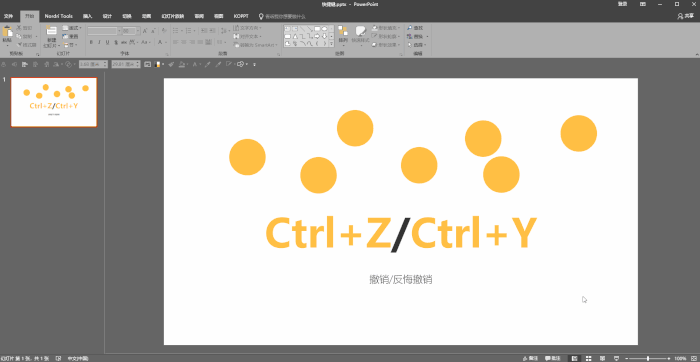Click the Fit slide to window icon
Screen dimensions: 700x362
tap(693, 358)
